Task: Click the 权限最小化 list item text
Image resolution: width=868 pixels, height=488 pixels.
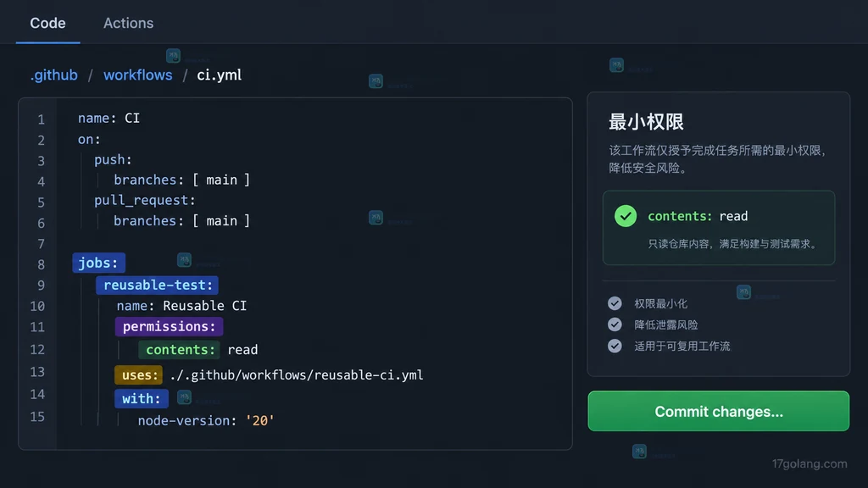Action: (x=660, y=304)
